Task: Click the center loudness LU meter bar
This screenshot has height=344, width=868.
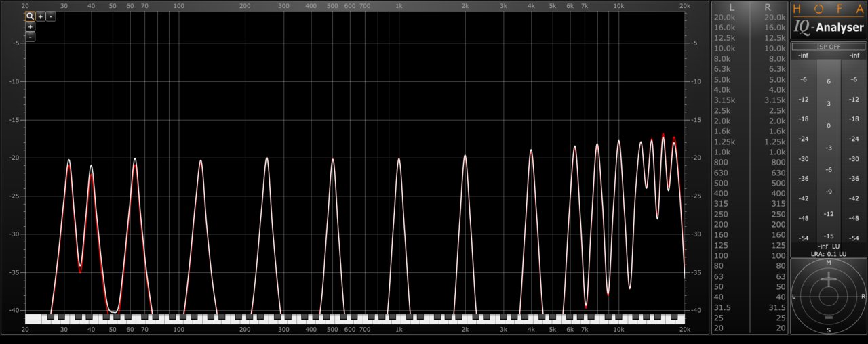Action: click(829, 152)
